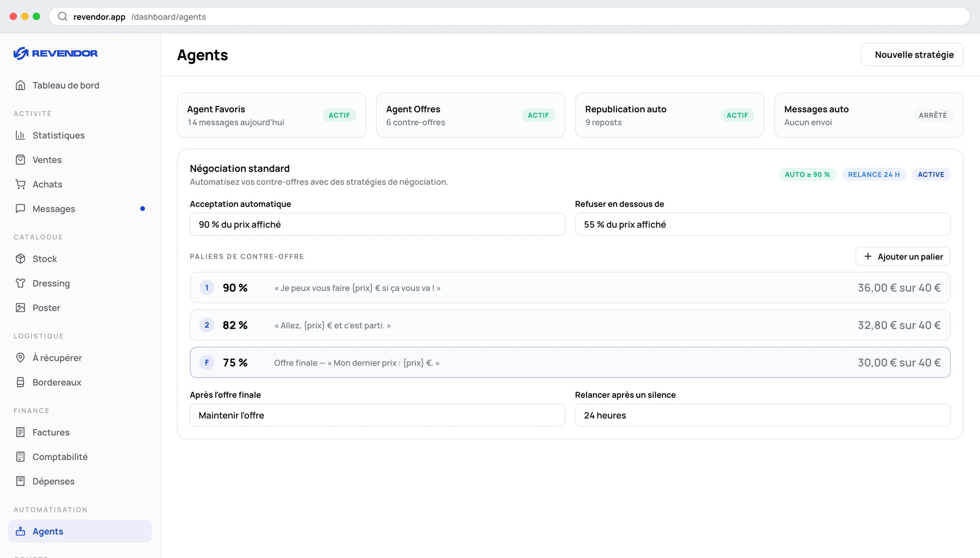This screenshot has height=558, width=980.
Task: Select the 82 % counter-offer tier row
Action: tap(570, 325)
